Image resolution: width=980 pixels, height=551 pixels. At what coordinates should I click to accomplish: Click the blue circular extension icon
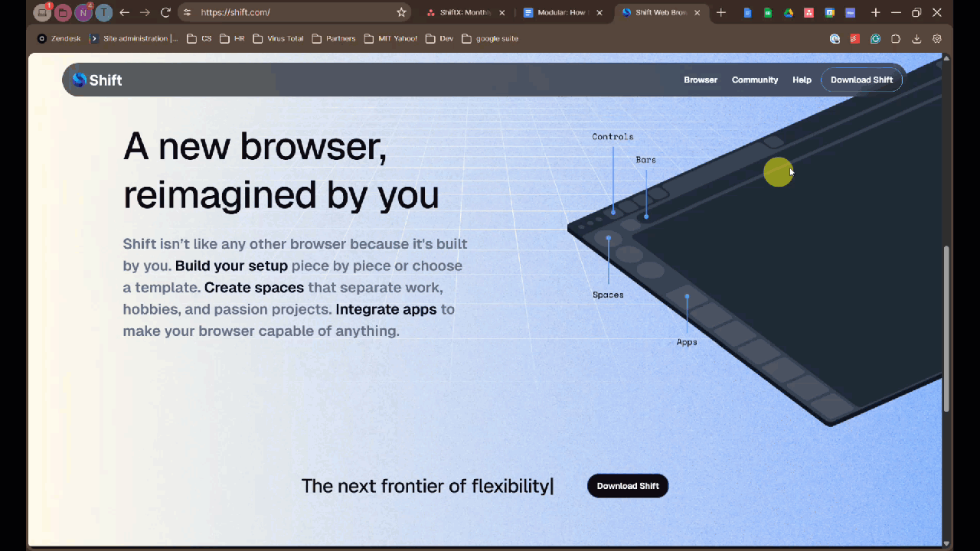point(835,38)
